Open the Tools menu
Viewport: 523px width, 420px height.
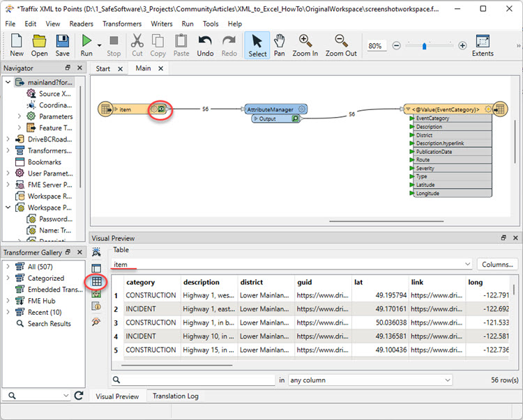211,24
